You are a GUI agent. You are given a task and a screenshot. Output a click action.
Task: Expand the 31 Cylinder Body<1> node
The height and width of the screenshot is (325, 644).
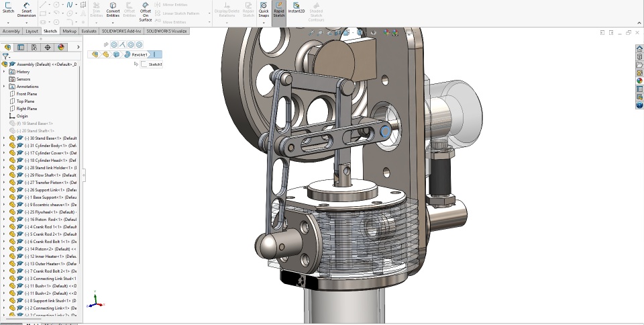[4, 145]
